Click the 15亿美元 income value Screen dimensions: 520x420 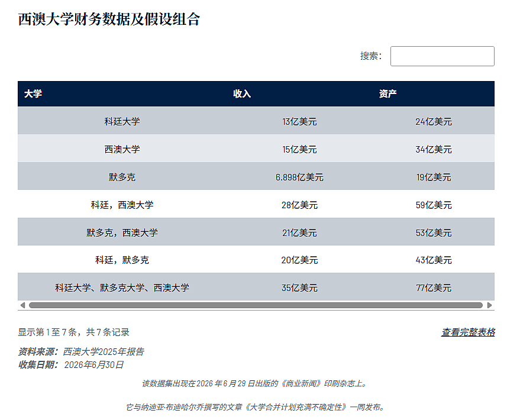coord(299,150)
